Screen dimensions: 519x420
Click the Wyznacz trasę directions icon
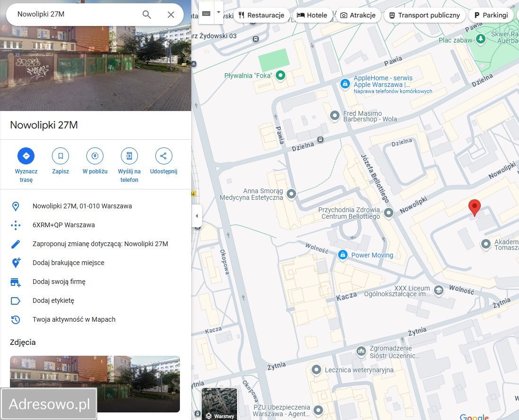26,156
